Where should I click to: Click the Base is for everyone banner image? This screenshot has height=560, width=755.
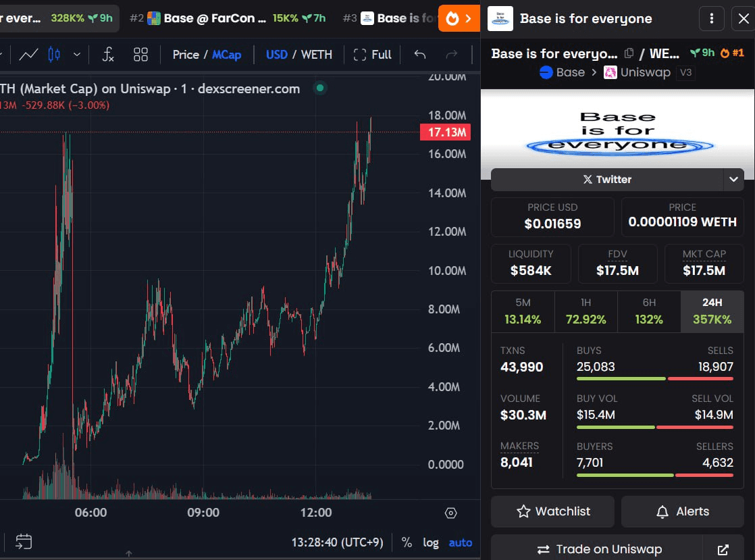point(618,133)
